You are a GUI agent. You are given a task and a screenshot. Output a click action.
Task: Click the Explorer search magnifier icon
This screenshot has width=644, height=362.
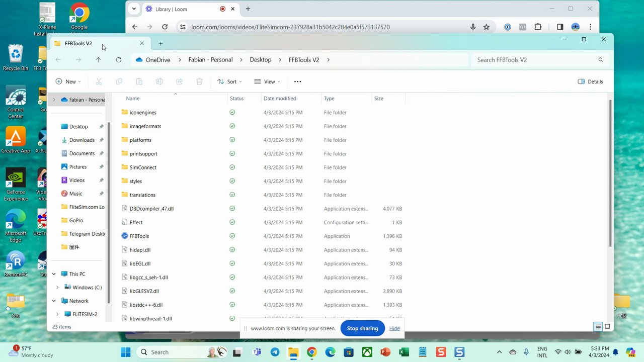tap(601, 60)
